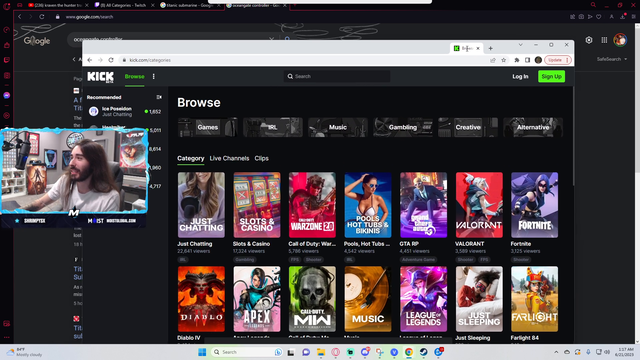Show hidden system tray icons
The image size is (640, 360).
coord(556,352)
